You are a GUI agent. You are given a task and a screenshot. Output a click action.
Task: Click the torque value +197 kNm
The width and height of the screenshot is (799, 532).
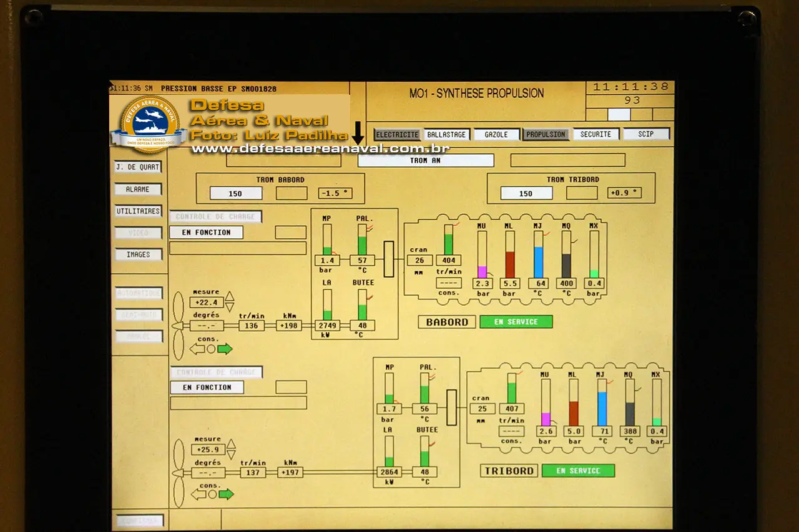click(x=290, y=473)
